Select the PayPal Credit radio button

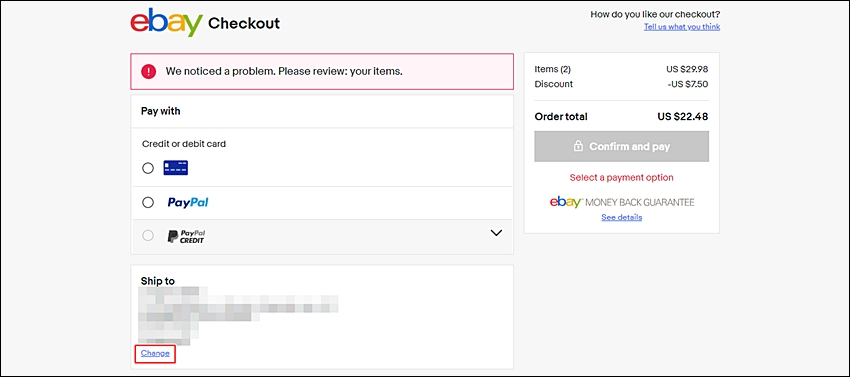click(x=148, y=236)
